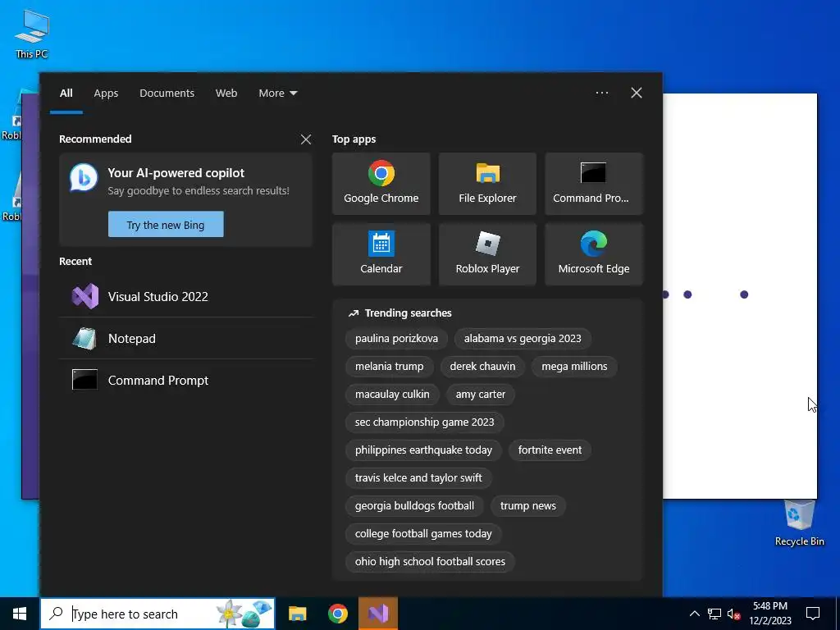The image size is (840, 630).
Task: Launch Command Prompt tile in Top apps
Action: point(594,184)
